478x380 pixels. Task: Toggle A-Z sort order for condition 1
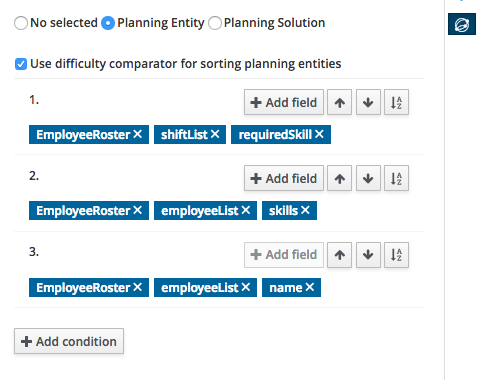pos(396,102)
